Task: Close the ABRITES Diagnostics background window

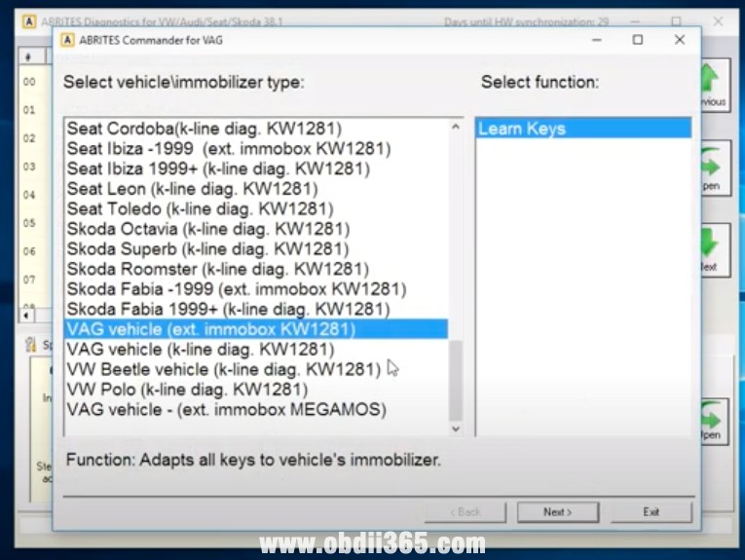Action: click(718, 21)
